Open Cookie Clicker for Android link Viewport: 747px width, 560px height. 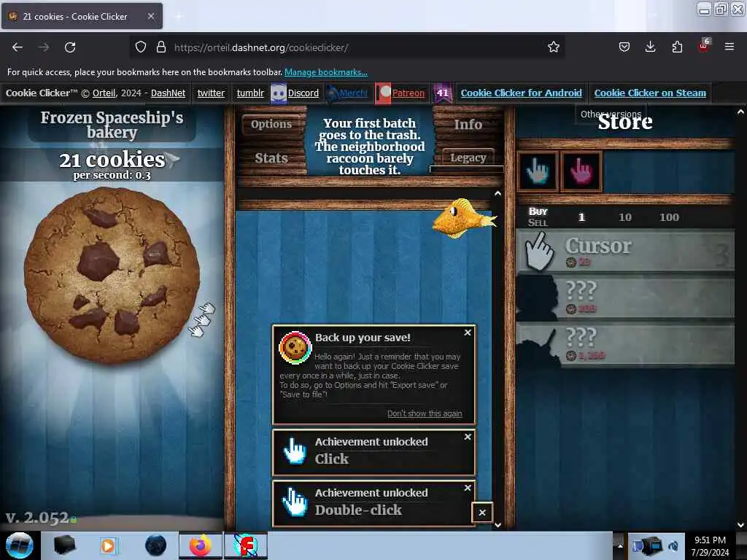[521, 93]
